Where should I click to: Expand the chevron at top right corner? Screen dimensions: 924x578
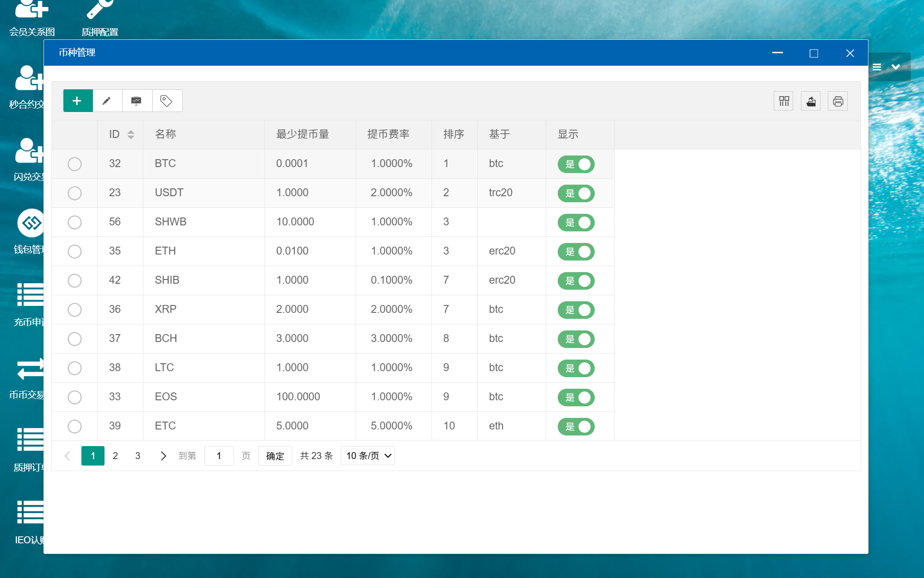click(x=896, y=67)
